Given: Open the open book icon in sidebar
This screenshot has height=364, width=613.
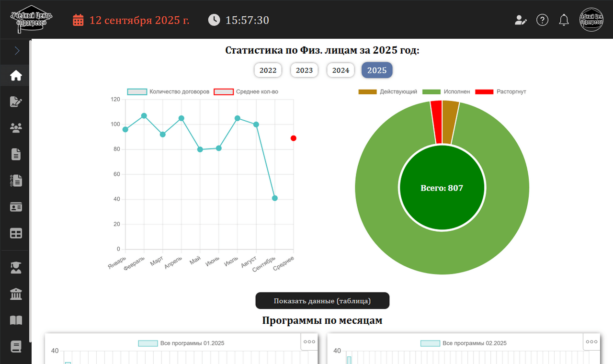Looking at the screenshot, I should (x=15, y=320).
